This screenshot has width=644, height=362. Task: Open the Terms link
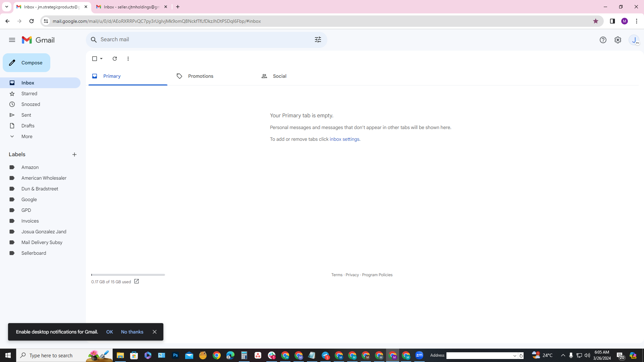pos(337,275)
